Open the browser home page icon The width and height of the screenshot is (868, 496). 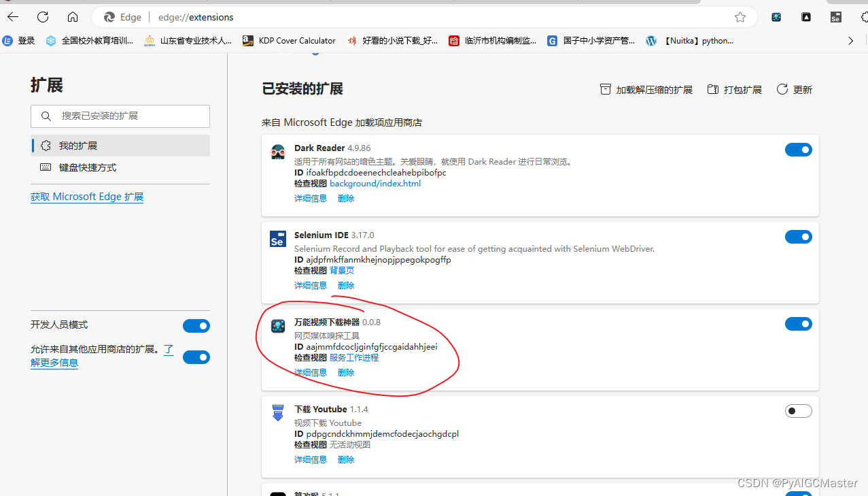73,17
